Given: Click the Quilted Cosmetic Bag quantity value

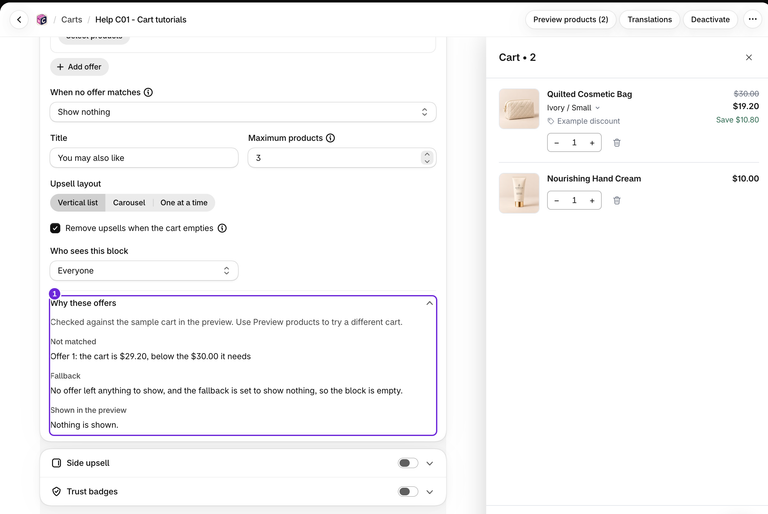Looking at the screenshot, I should pyautogui.click(x=574, y=143).
